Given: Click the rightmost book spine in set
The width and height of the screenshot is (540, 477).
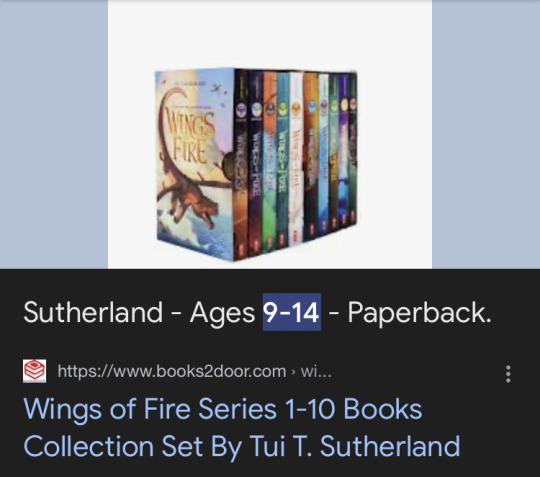Looking at the screenshot, I should click(353, 149).
